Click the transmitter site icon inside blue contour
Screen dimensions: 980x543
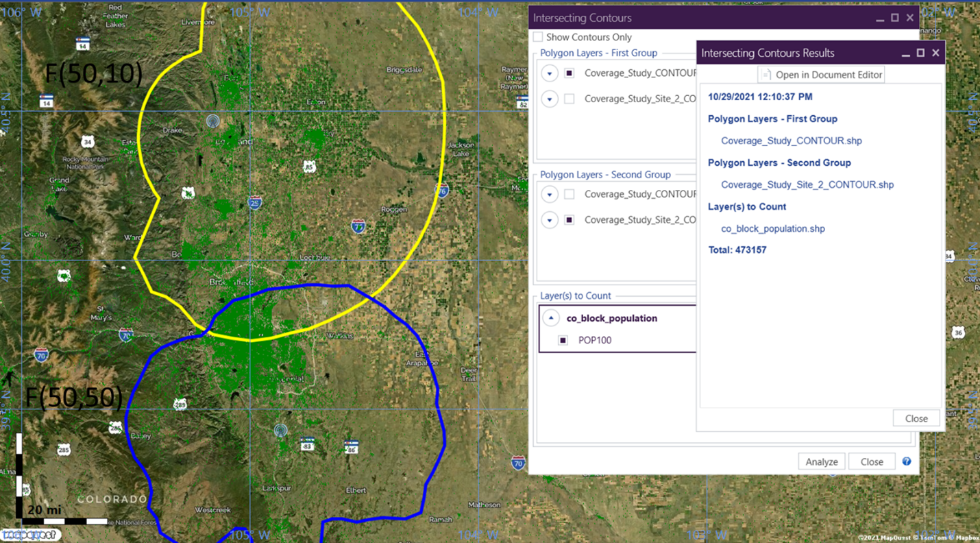280,430
